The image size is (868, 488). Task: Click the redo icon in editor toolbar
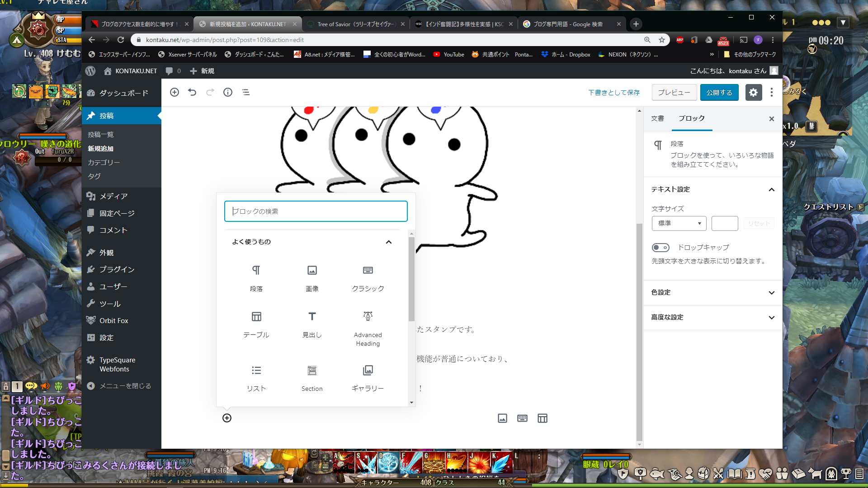210,92
